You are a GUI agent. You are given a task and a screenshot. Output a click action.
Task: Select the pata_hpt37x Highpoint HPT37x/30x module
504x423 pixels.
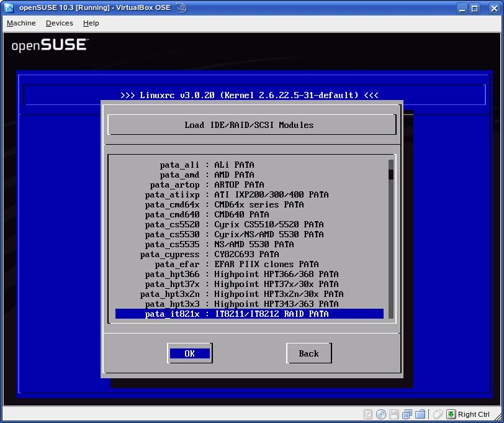point(250,284)
